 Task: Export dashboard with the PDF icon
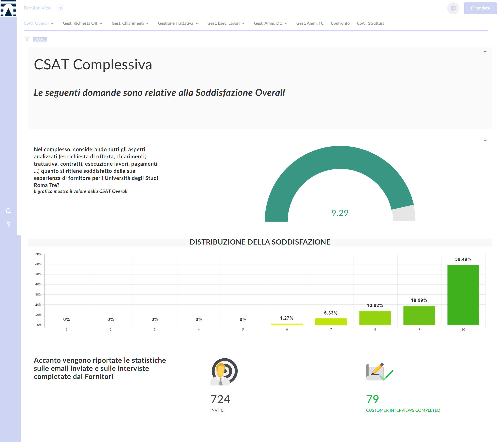point(453,8)
